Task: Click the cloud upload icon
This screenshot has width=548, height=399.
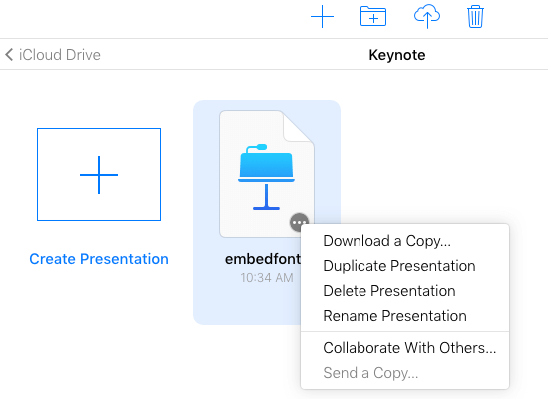Action: pyautogui.click(x=427, y=16)
